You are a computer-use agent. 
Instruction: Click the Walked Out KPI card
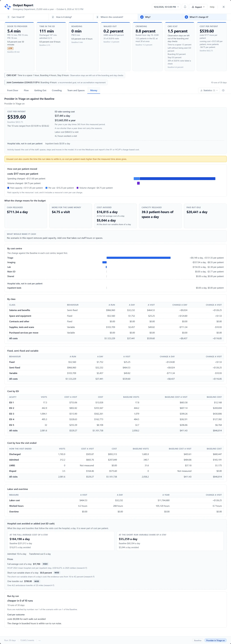coord(115,47)
